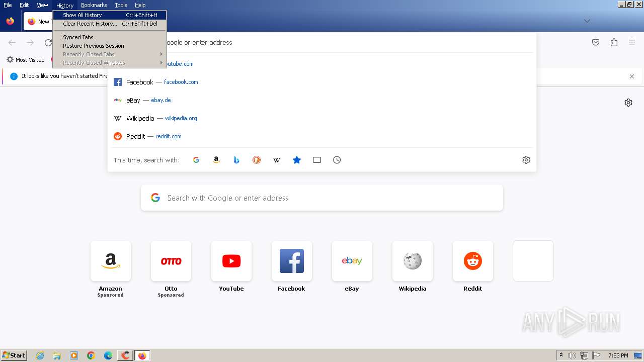
Task: Open the List all tabs dropdown arrow
Action: (x=587, y=21)
